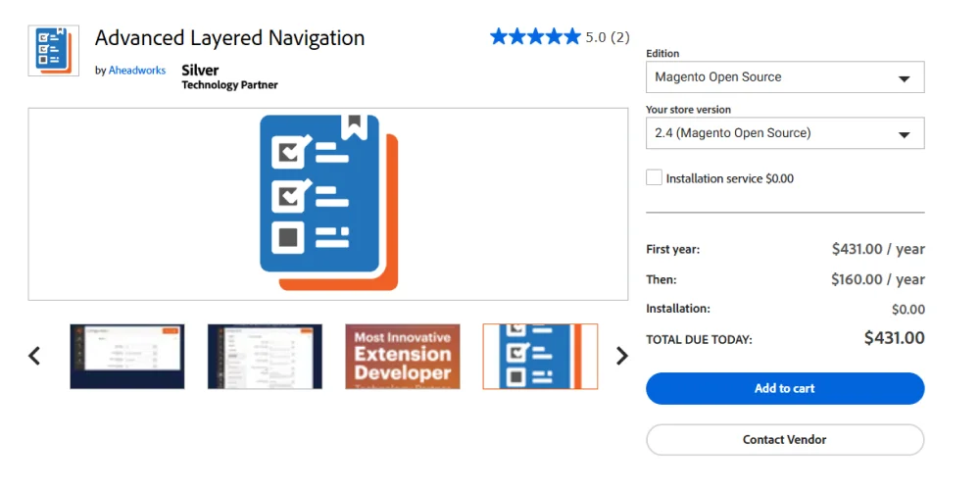Select the Most Innovative Extension Developer thumbnail
Viewport: 980px width, 490px height.
coord(403,357)
